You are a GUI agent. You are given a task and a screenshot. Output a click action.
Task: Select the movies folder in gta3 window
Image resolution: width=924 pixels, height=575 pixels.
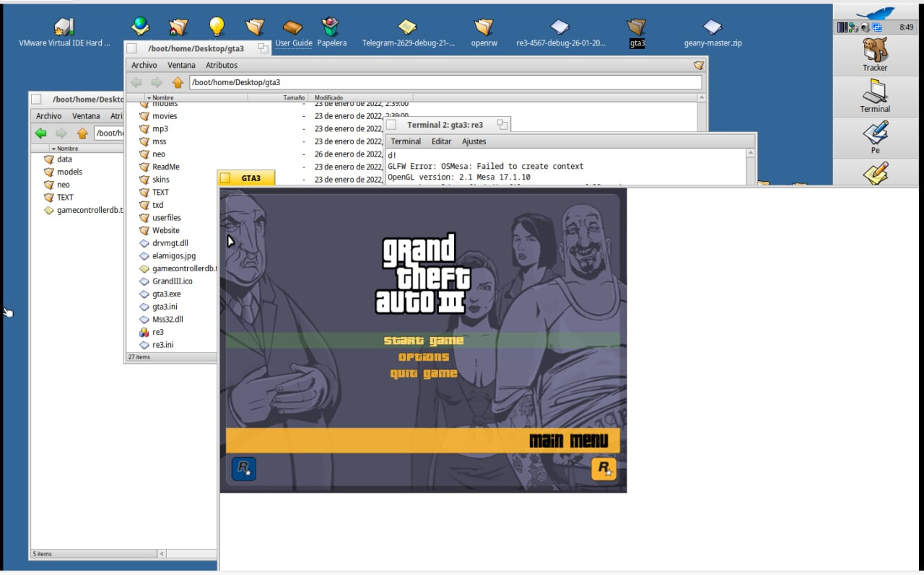pyautogui.click(x=158, y=116)
